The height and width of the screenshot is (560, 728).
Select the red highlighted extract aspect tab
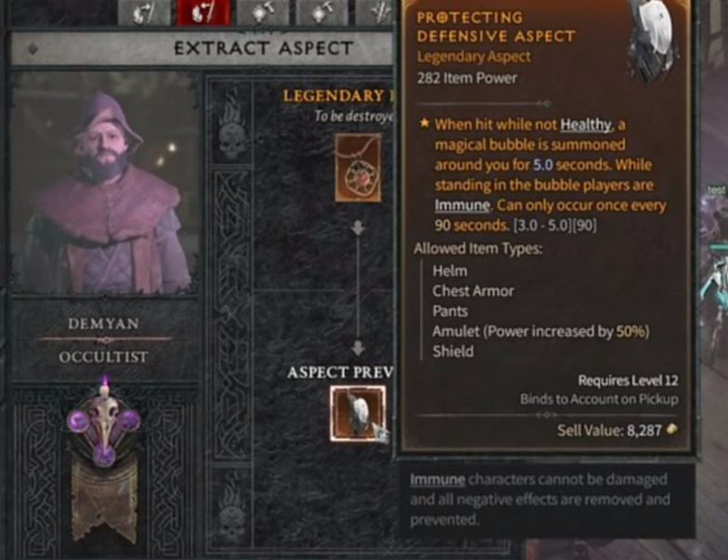pos(203,13)
